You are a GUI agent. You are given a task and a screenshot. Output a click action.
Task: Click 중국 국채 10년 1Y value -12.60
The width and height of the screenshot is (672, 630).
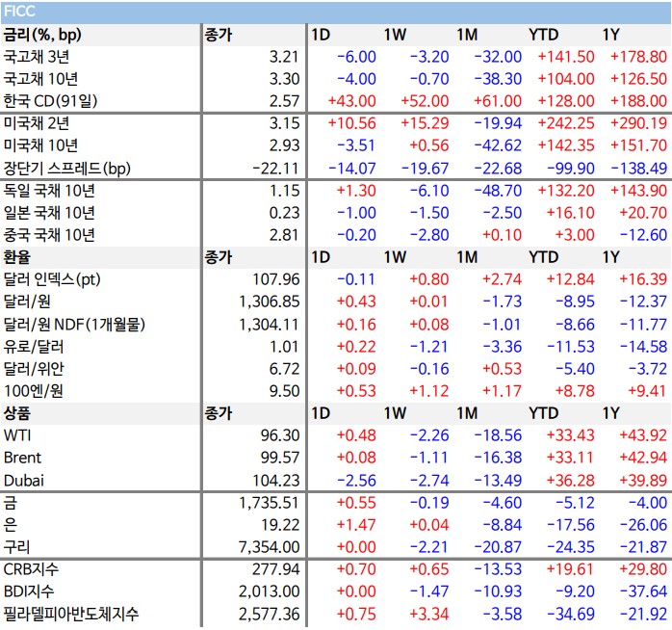pyautogui.click(x=643, y=235)
